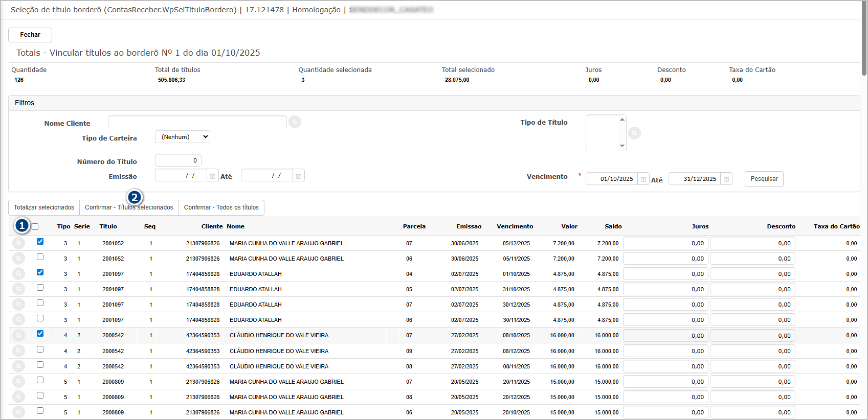
Task: Open the calendar for Vencimento end date 31/12/2025
Action: pyautogui.click(x=726, y=179)
